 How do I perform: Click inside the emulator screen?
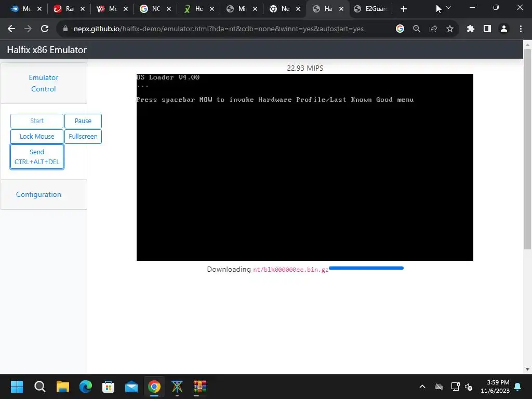(304, 167)
